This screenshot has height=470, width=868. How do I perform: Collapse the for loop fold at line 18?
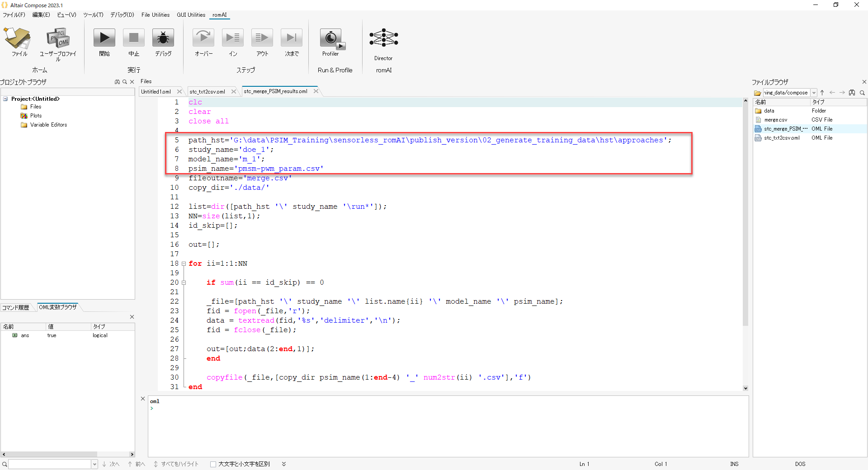point(184,263)
